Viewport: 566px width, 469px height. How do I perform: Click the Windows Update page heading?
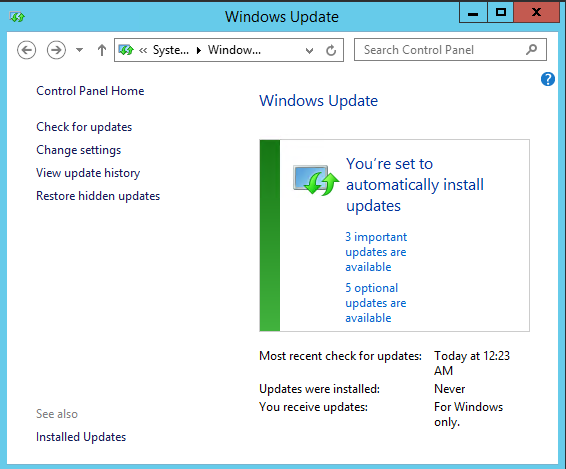318,101
